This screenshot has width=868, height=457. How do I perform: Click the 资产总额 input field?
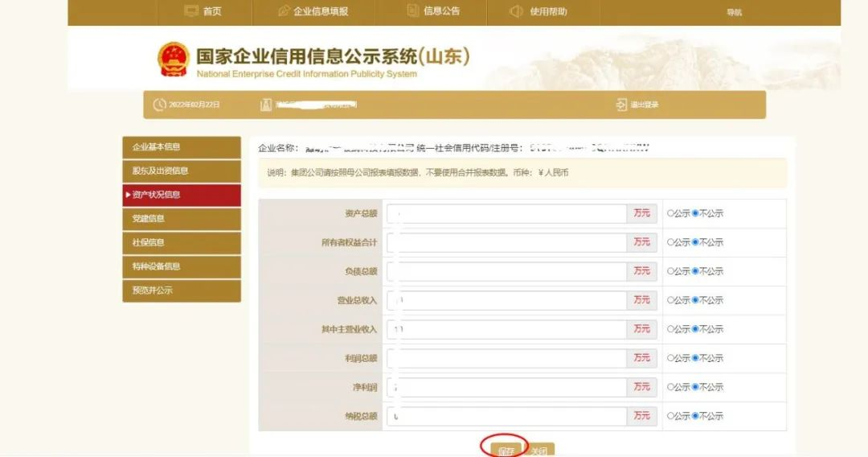coord(506,213)
